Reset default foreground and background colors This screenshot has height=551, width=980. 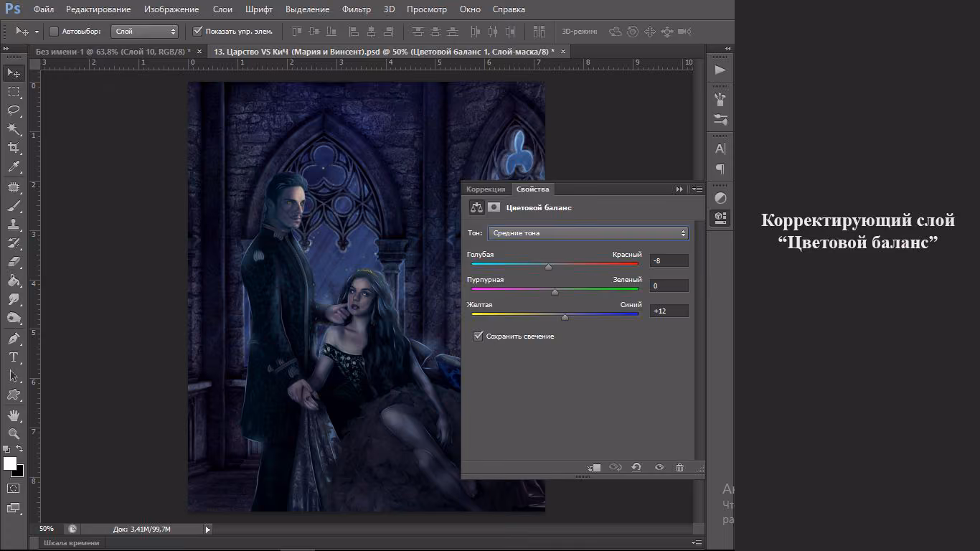click(6, 449)
